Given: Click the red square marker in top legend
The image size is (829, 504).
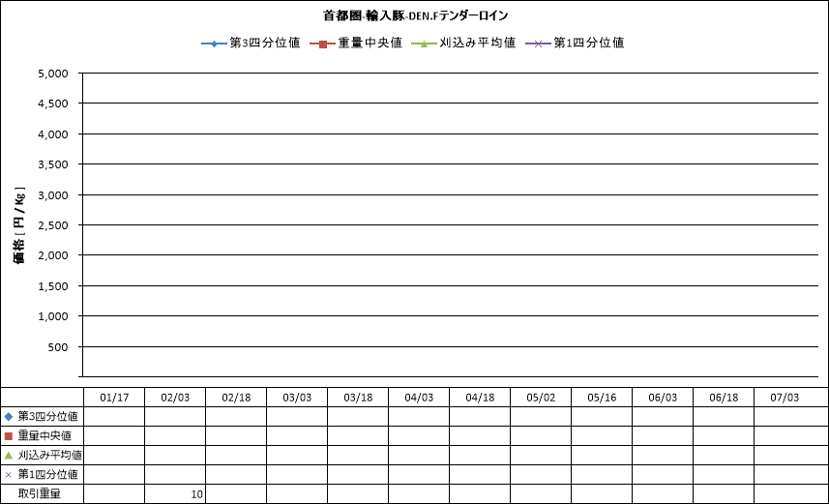Looking at the screenshot, I should (322, 44).
